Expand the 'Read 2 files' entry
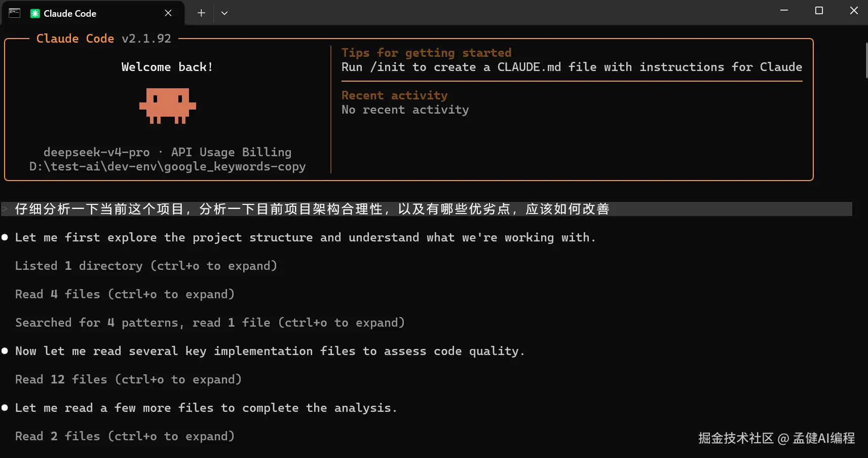 pos(125,436)
